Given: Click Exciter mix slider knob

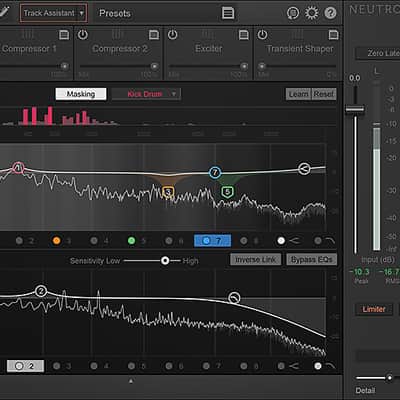Looking at the screenshot, I should (x=244, y=66).
